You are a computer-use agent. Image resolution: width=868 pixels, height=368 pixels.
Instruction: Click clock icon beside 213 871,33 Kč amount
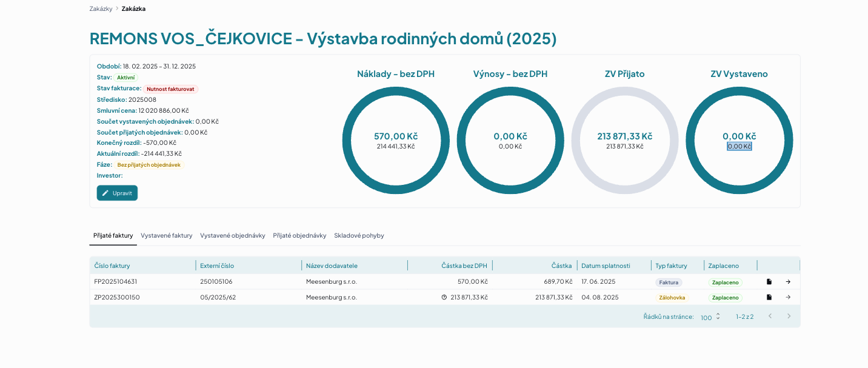point(444,297)
